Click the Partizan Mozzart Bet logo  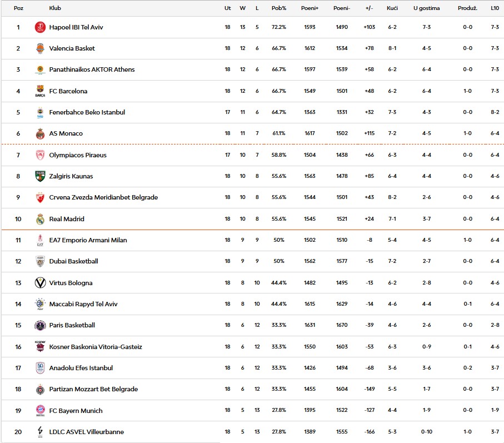click(40, 389)
